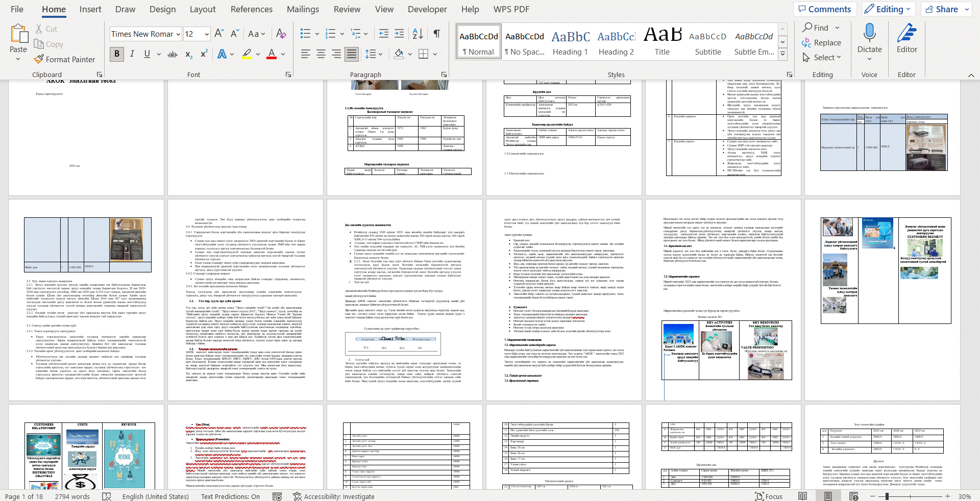Toggle show paragraph marks
Screen dimensions: 980x501
coord(437,34)
